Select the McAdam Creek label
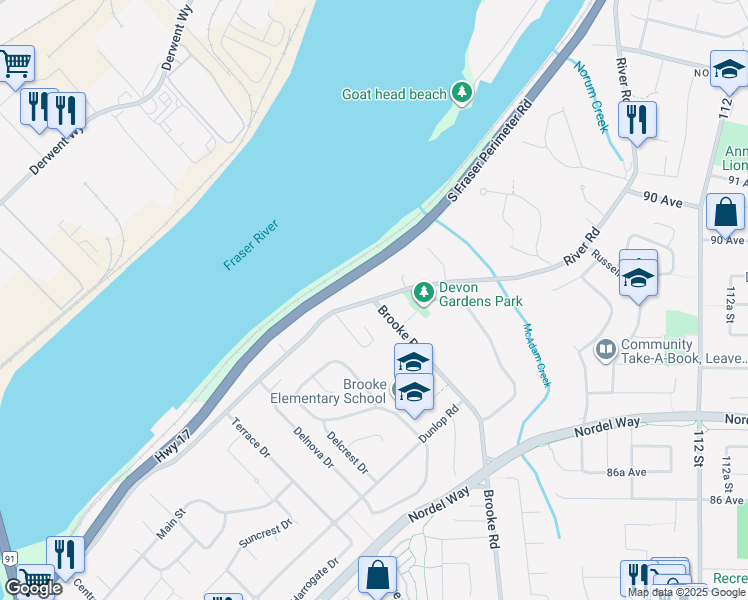Screen dimensions: 748x600 coord(537,355)
